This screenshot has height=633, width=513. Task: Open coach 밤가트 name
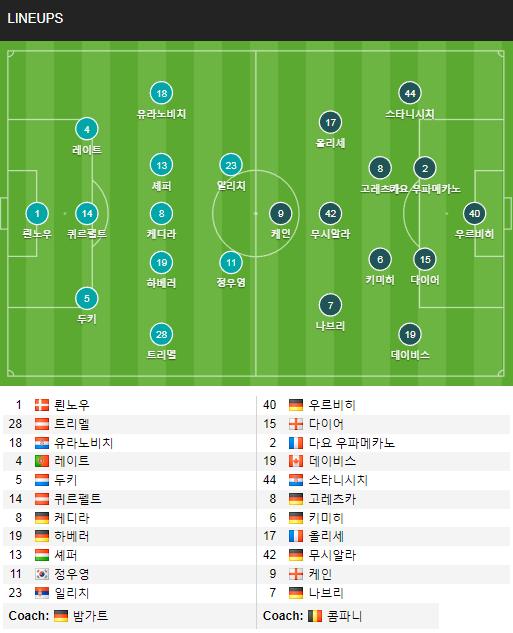(x=90, y=616)
